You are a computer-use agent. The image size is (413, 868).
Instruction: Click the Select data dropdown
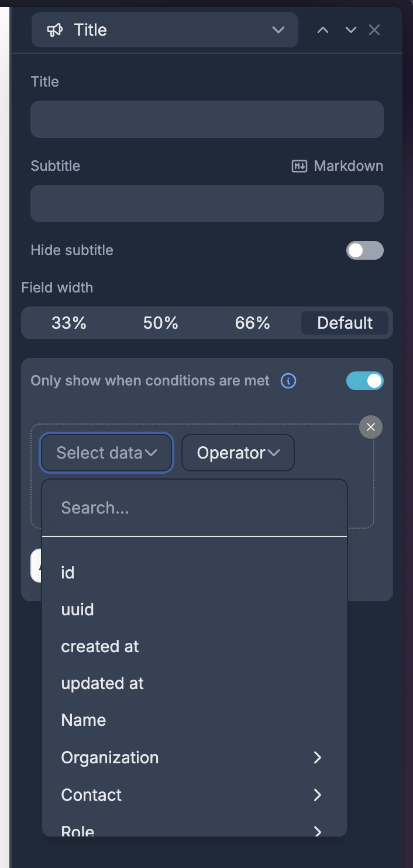pyautogui.click(x=106, y=453)
